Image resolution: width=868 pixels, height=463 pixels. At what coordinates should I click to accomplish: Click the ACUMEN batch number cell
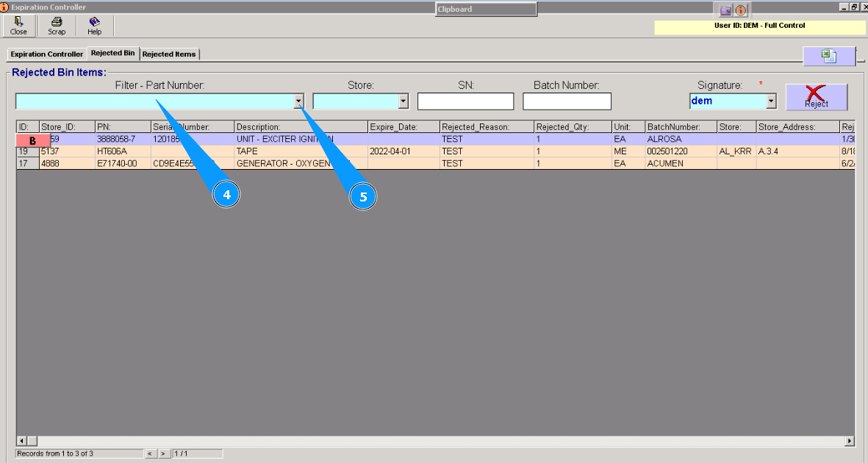(x=681, y=163)
